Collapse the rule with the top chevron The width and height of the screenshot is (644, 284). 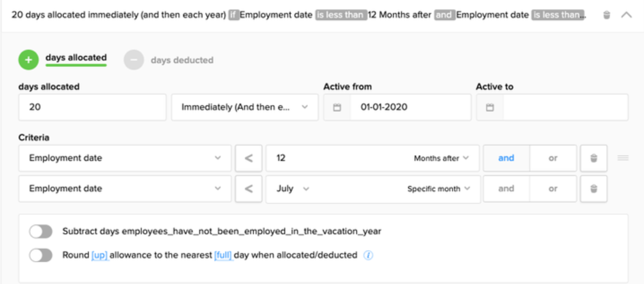627,15
